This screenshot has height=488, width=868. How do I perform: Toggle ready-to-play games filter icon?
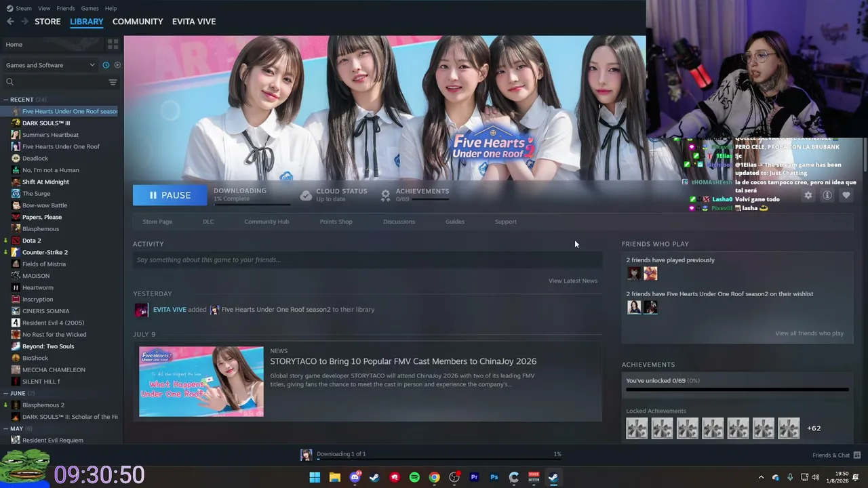[117, 65]
